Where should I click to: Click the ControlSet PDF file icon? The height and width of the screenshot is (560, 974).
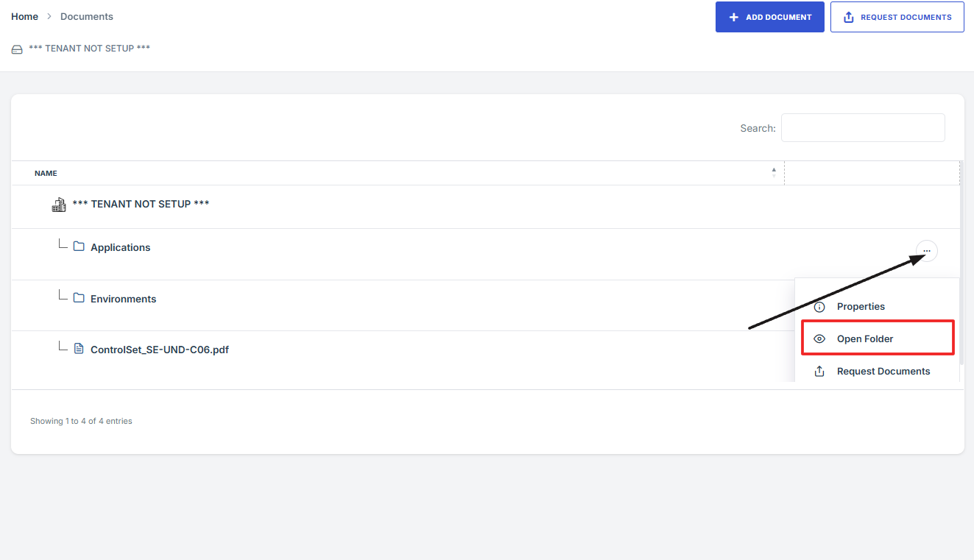click(79, 349)
